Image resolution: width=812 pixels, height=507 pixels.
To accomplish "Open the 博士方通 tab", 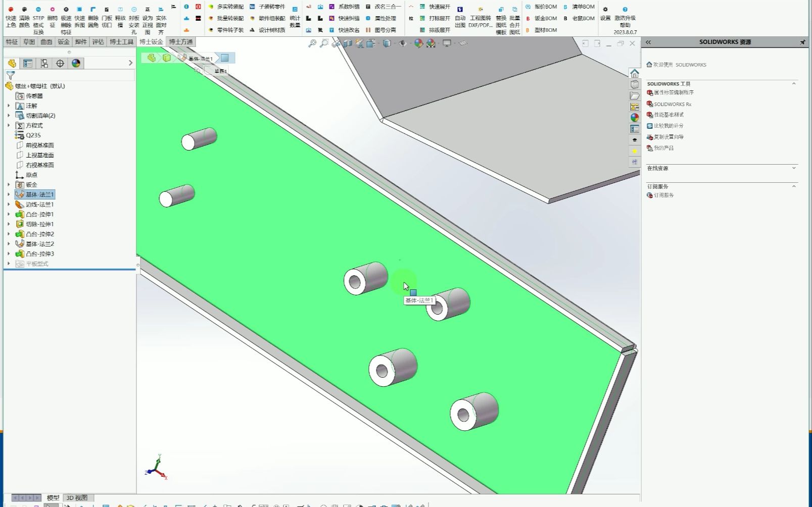I will click(x=181, y=42).
